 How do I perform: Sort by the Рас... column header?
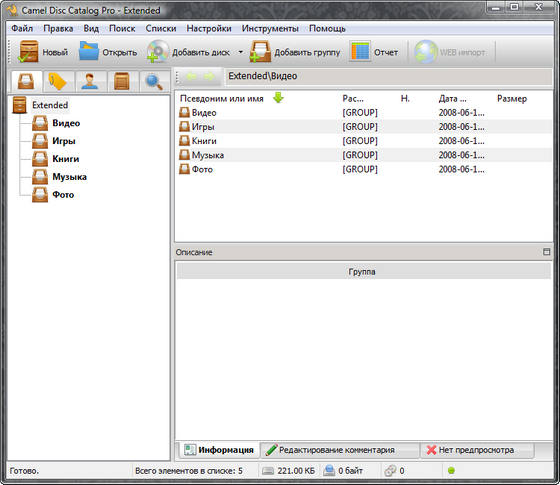tap(352, 99)
